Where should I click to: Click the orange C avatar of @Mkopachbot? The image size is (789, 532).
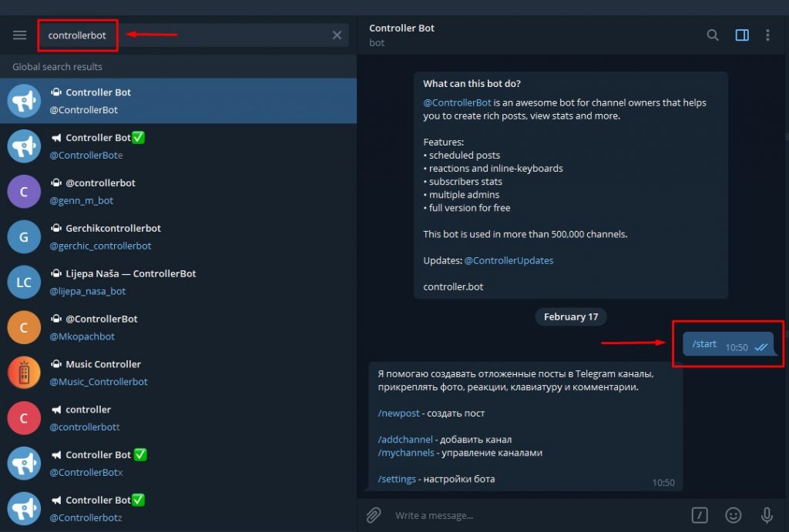coord(24,327)
